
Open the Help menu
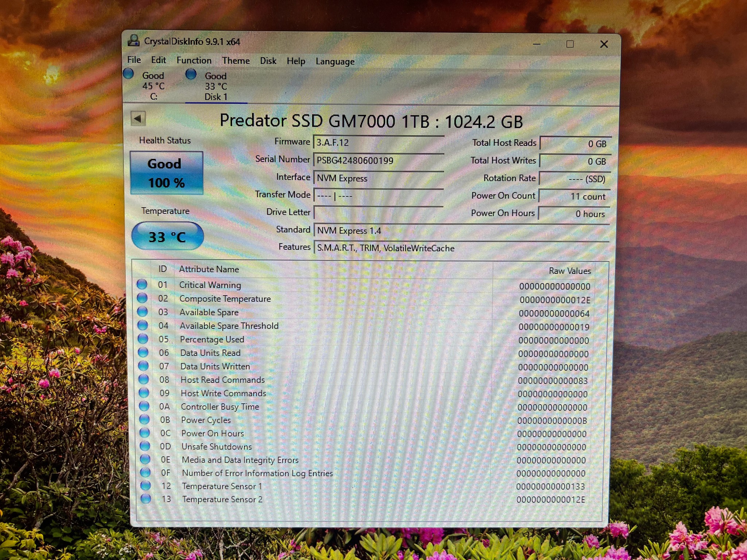point(296,61)
